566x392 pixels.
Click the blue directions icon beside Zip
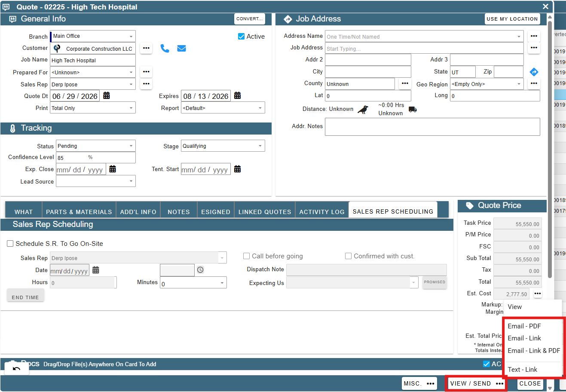pyautogui.click(x=534, y=72)
